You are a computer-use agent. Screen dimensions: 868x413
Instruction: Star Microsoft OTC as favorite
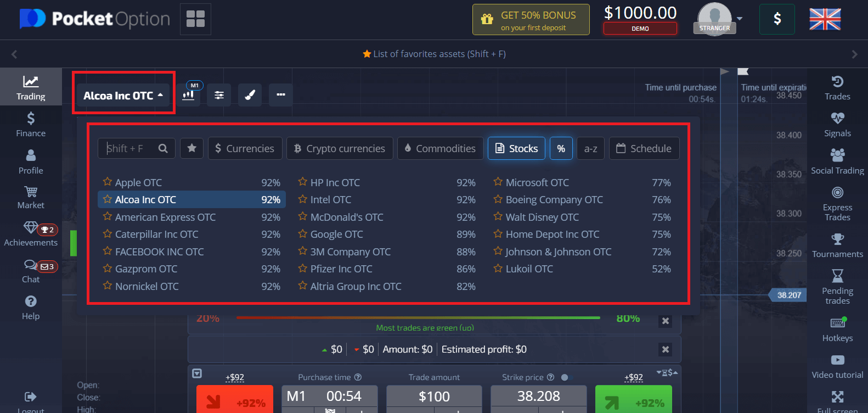click(x=498, y=182)
